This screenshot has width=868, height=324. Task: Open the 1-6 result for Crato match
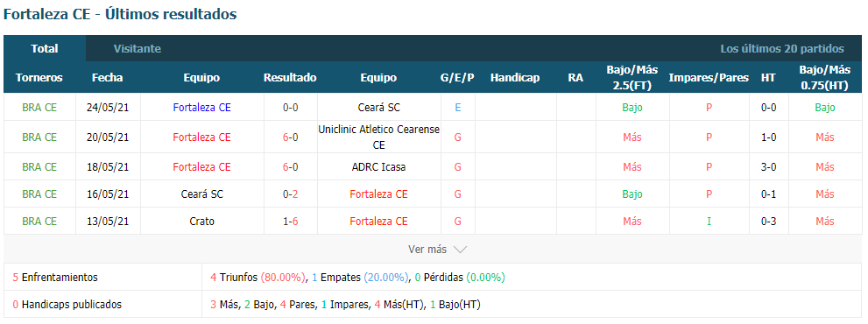[x=291, y=221]
